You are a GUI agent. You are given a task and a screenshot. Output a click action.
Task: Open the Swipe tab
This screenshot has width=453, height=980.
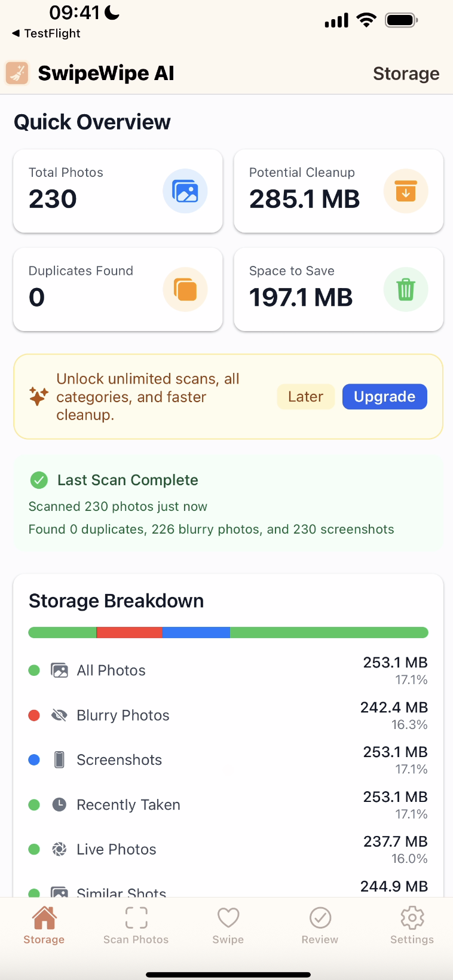coord(228,925)
